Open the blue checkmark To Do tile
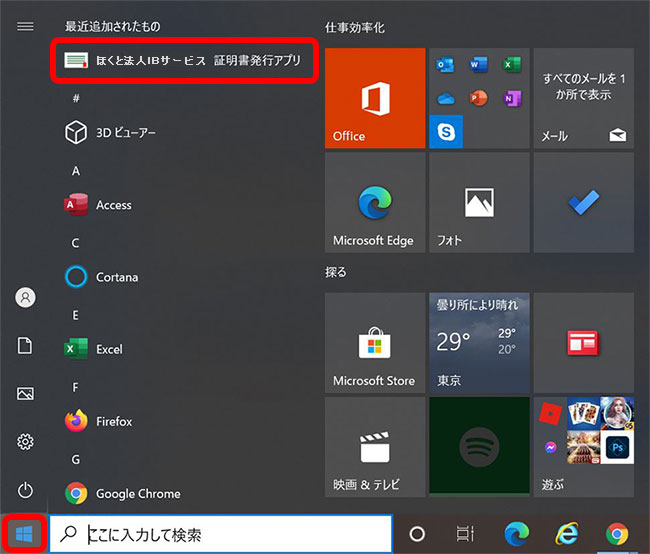The width and height of the screenshot is (650, 554). [x=581, y=203]
